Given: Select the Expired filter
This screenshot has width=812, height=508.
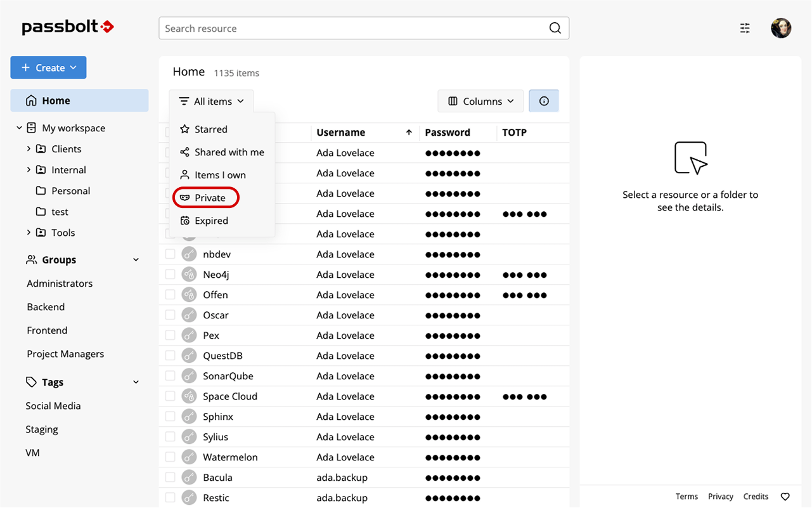Looking at the screenshot, I should [222, 221].
